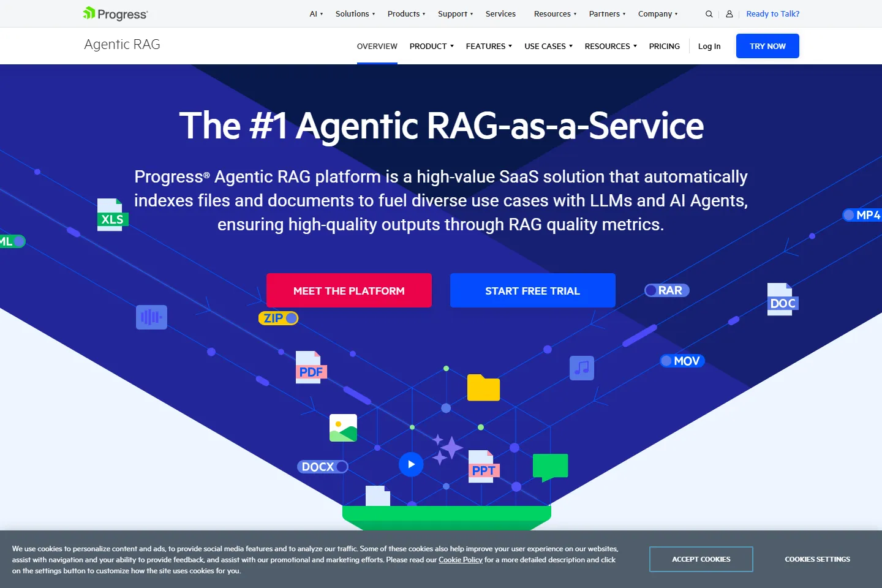Click MEET THE PLATFORM button
Viewport: 882px width, 588px height.
click(x=349, y=290)
